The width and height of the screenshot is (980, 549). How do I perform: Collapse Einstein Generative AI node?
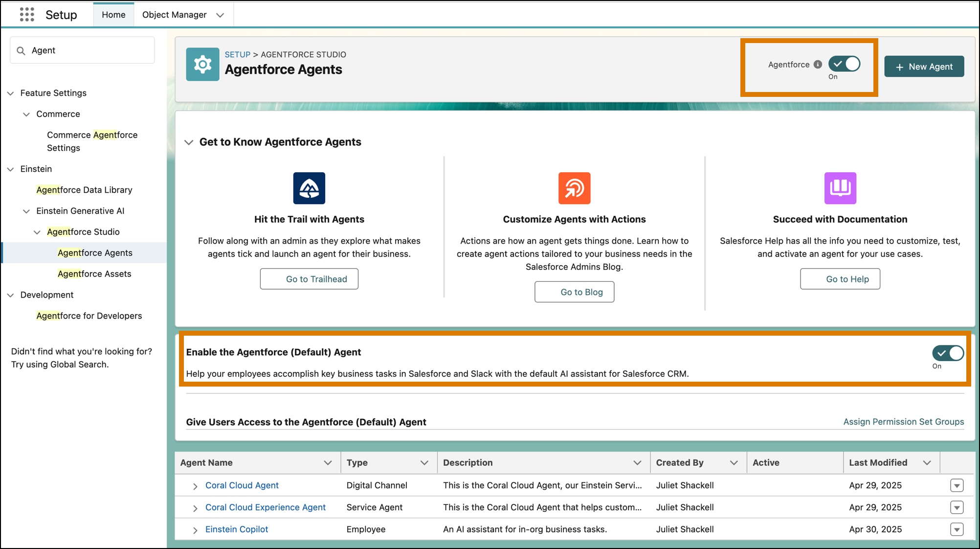tap(26, 211)
